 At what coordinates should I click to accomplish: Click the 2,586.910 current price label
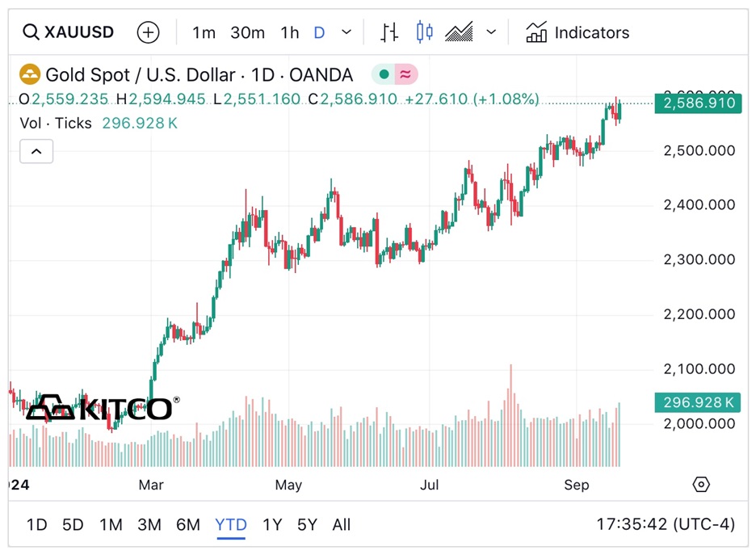698,103
